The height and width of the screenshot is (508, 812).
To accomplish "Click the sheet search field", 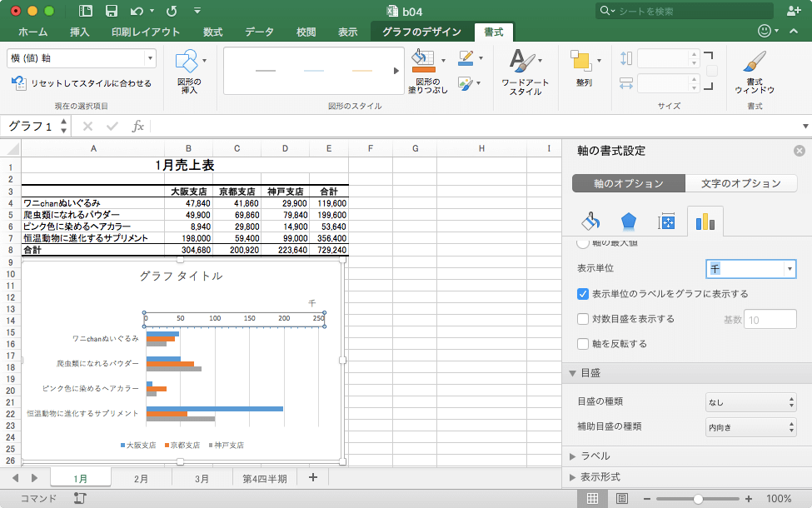I will [685, 11].
